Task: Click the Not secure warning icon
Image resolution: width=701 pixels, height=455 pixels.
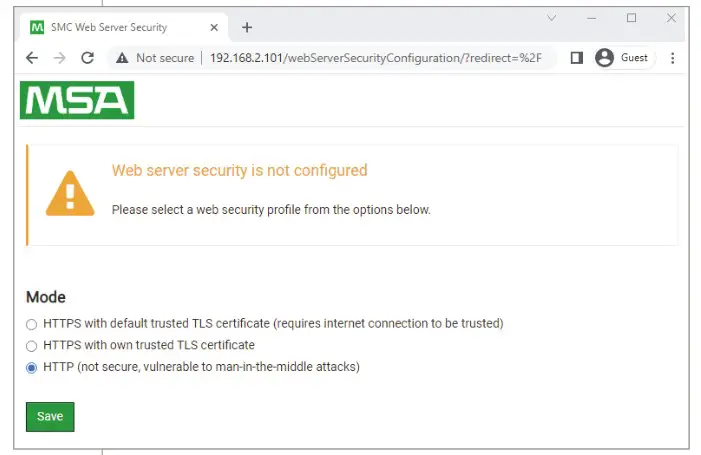Action: click(123, 58)
